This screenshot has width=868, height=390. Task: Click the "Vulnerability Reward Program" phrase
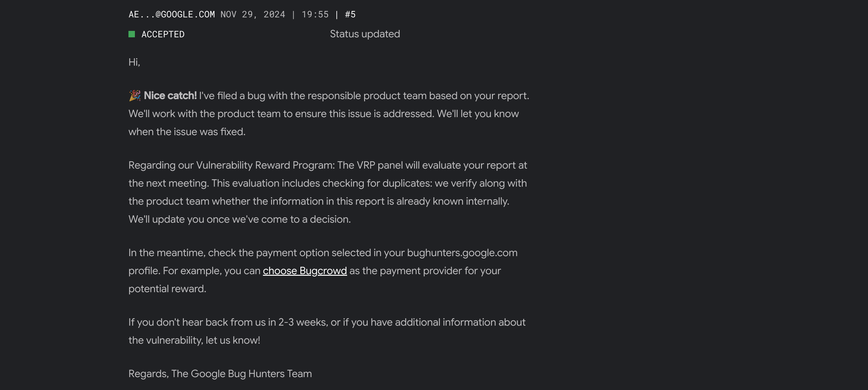265,165
